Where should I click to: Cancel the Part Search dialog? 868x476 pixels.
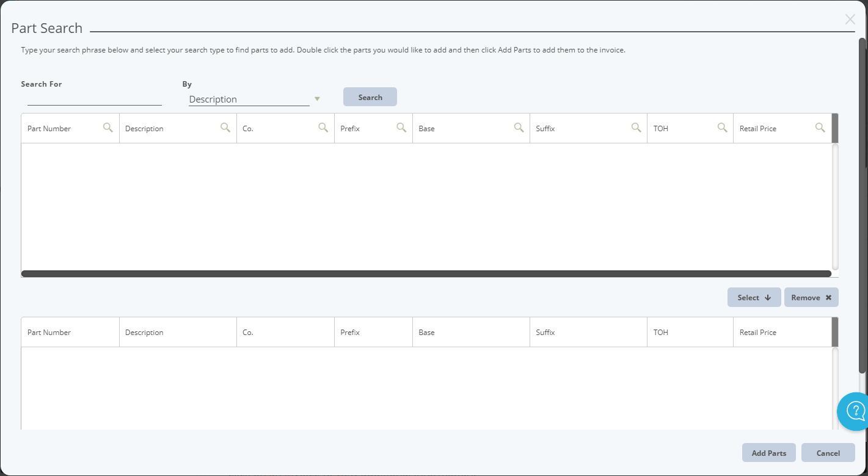(x=828, y=452)
